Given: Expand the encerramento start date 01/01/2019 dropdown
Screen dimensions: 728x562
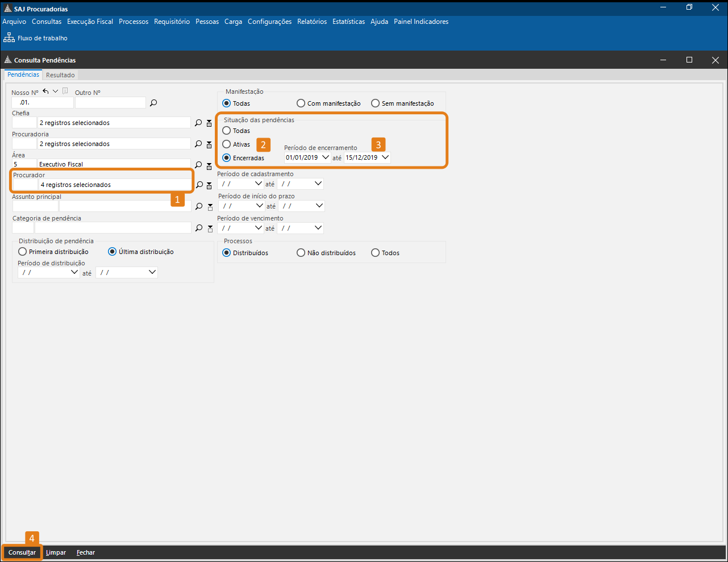Looking at the screenshot, I should (x=325, y=157).
